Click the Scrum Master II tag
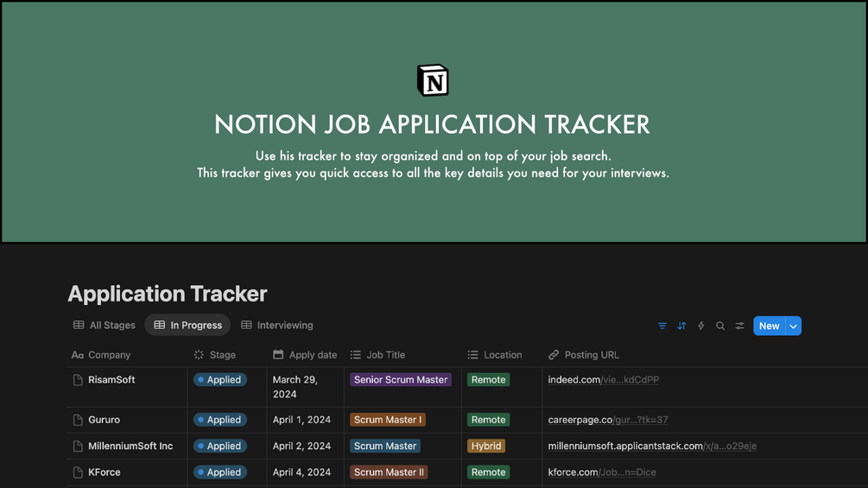 pyautogui.click(x=390, y=472)
